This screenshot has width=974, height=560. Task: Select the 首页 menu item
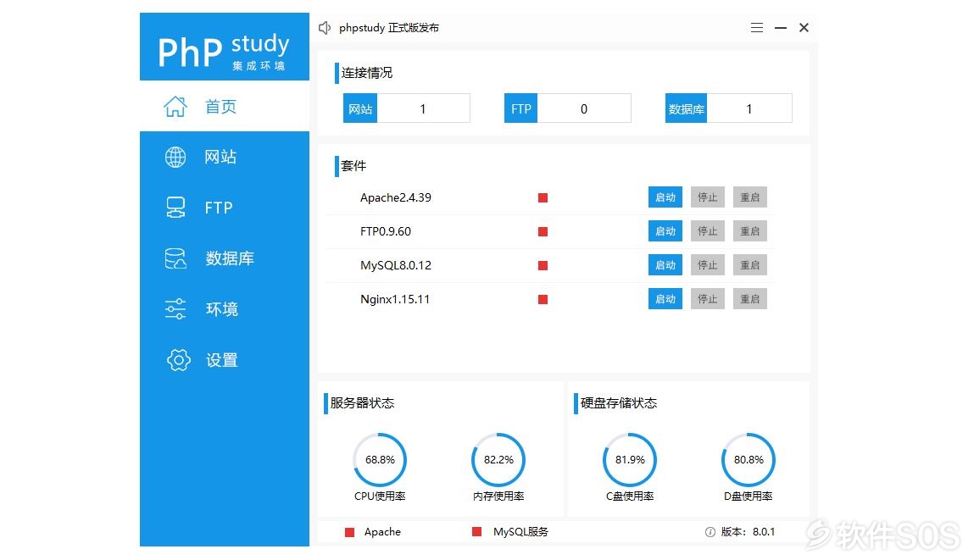[x=225, y=106]
